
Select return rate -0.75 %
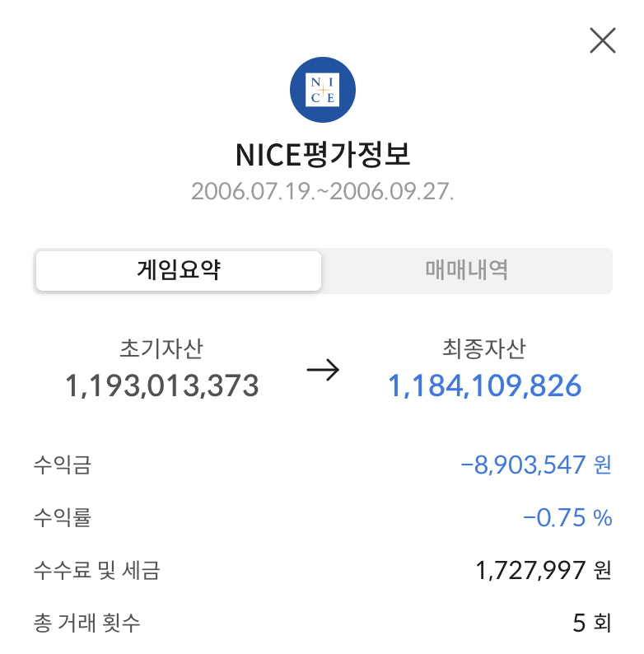tap(567, 517)
